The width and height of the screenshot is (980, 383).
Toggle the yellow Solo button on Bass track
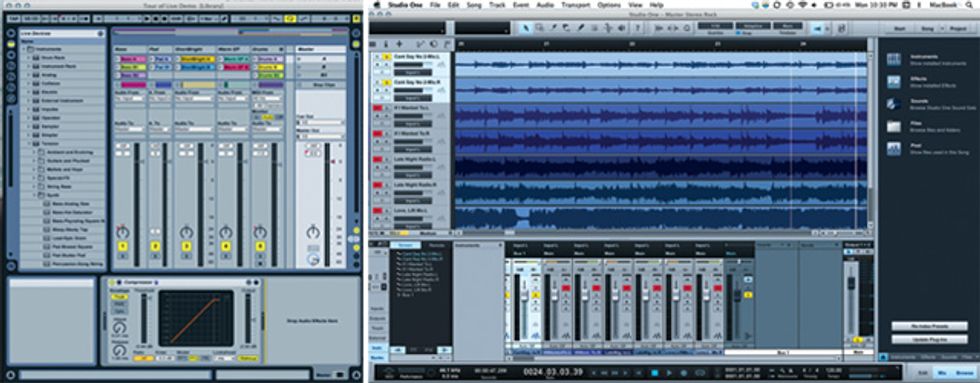click(x=122, y=247)
